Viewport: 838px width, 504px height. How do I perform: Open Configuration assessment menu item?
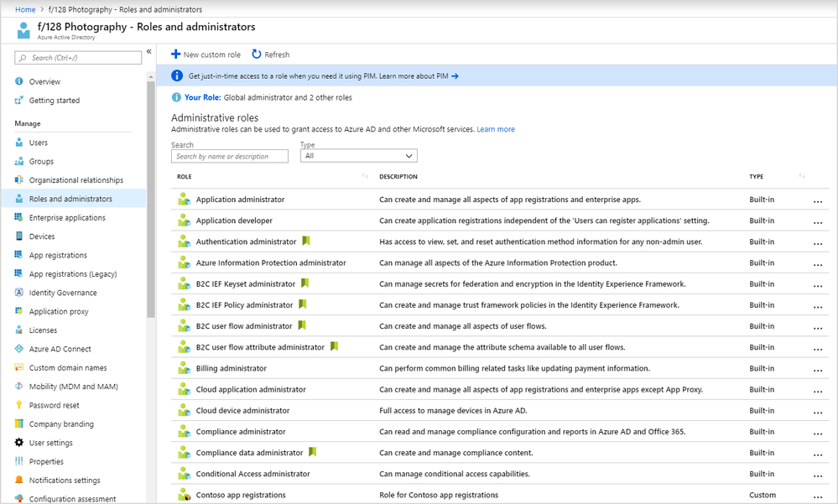[73, 498]
